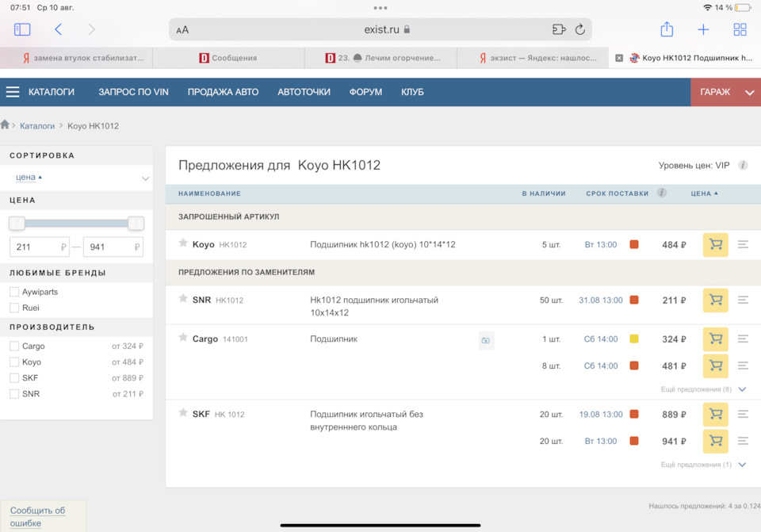The height and width of the screenshot is (532, 761).
Task: Add SKF 941 ₽ offer to cart
Action: pos(715,441)
